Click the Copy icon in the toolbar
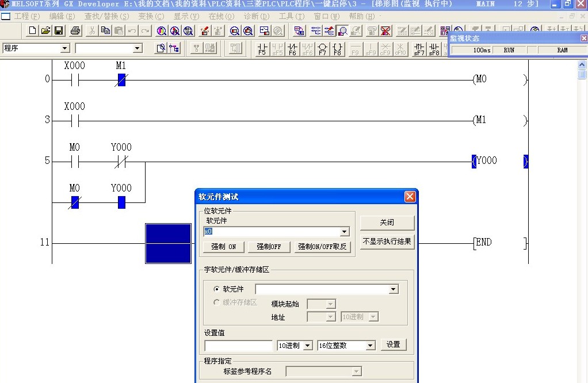 point(105,30)
